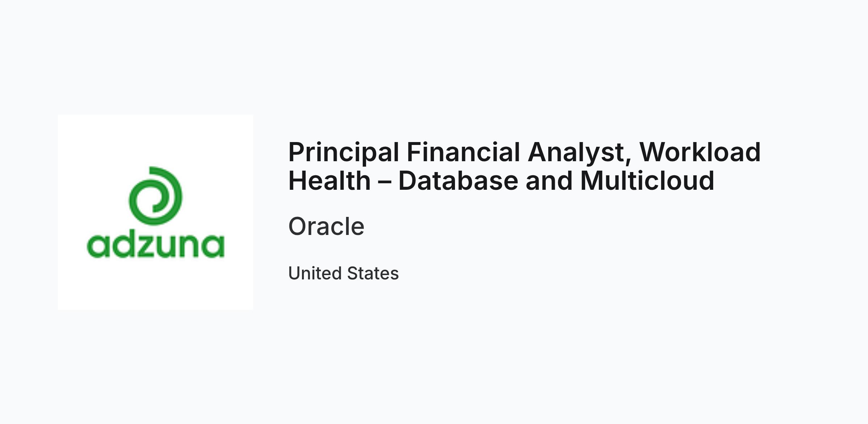Click the green adzuna wordmark text
Screen dimensions: 868x424
[156, 245]
